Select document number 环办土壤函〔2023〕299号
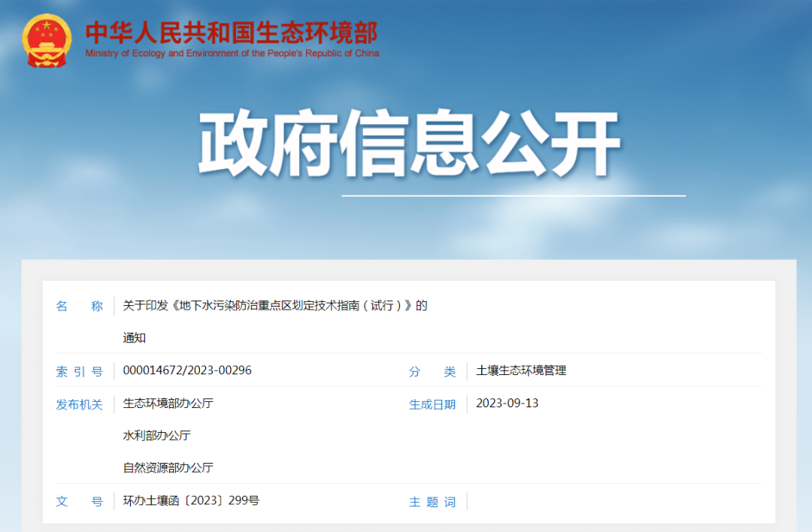The width and height of the screenshot is (812, 532). [x=191, y=500]
